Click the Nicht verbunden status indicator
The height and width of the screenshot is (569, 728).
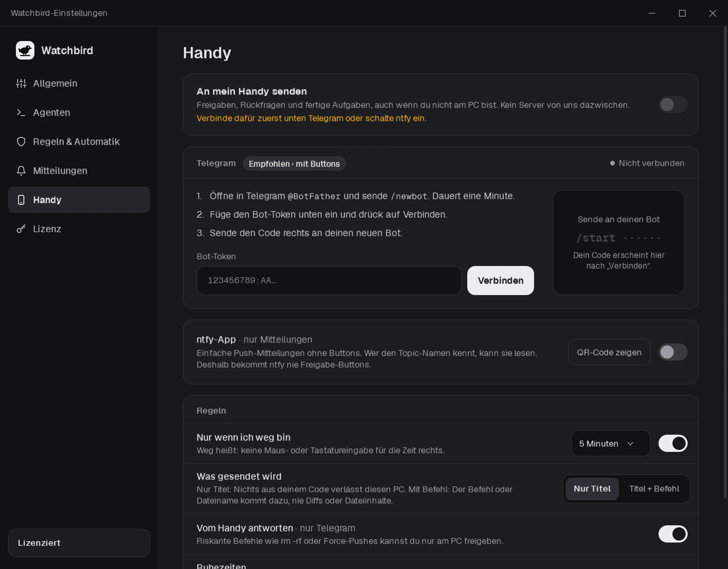pyautogui.click(x=647, y=163)
